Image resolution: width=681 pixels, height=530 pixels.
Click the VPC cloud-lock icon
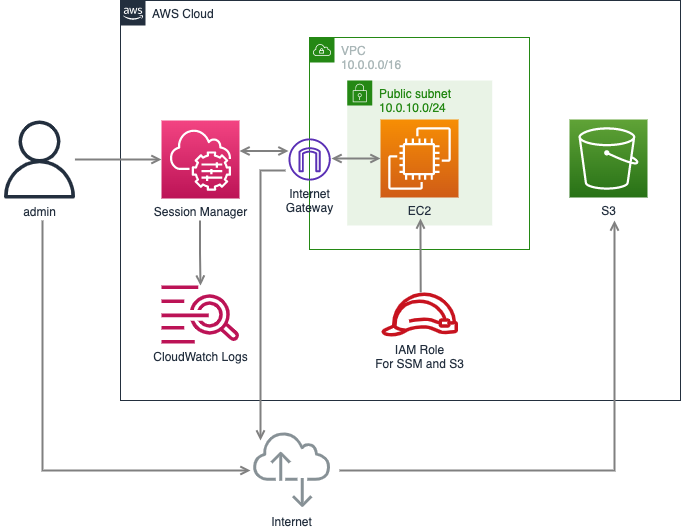point(322,50)
